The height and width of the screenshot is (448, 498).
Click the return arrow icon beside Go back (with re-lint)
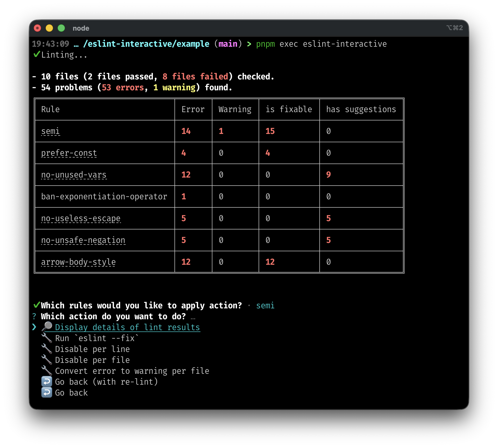(47, 382)
